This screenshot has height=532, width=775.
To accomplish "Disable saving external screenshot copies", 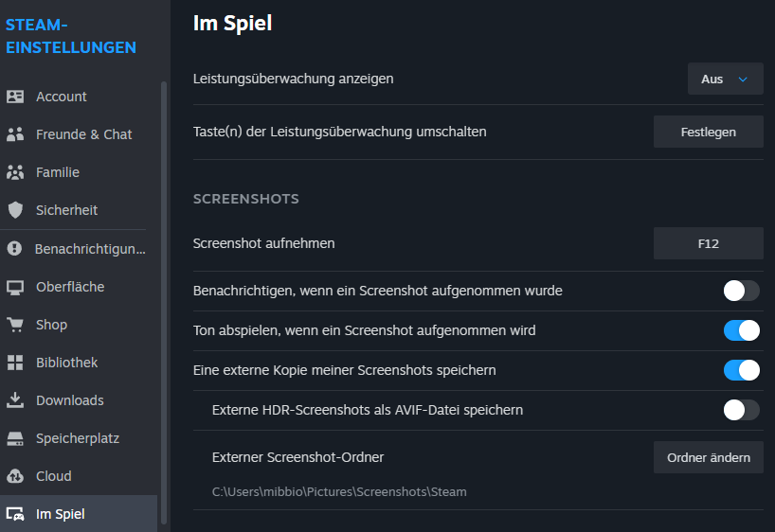I will [741, 370].
